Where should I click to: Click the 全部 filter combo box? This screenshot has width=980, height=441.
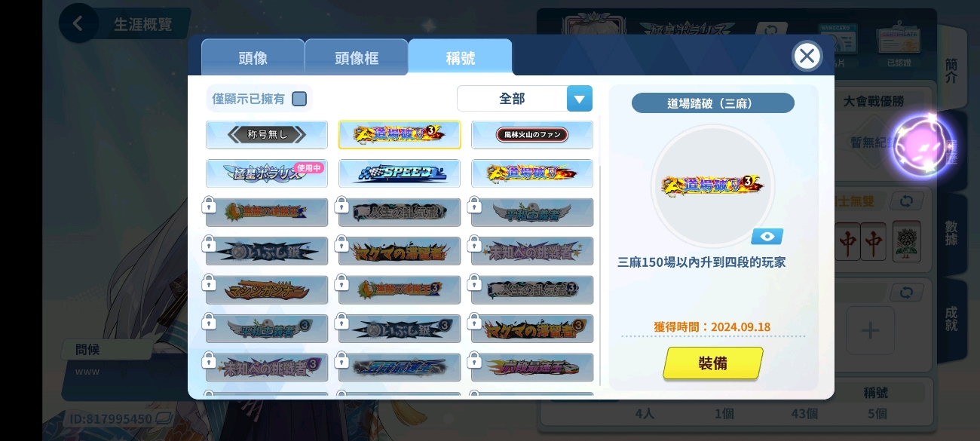pyautogui.click(x=525, y=99)
